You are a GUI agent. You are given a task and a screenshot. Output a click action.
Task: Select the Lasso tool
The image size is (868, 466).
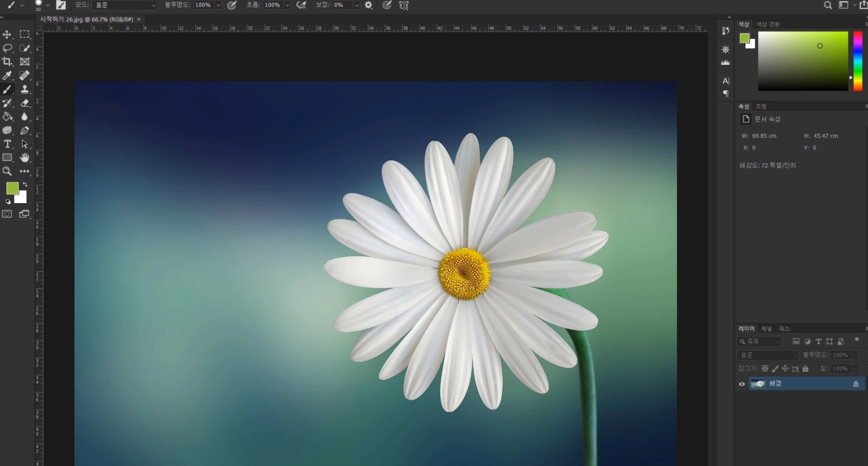[x=7, y=48]
